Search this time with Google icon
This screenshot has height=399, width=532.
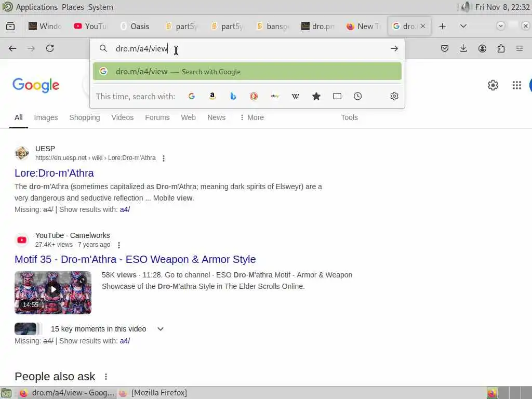192,96
